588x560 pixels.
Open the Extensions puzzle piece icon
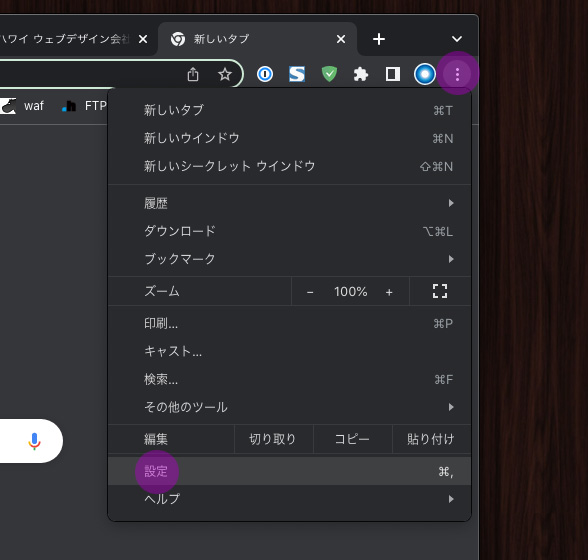(361, 74)
